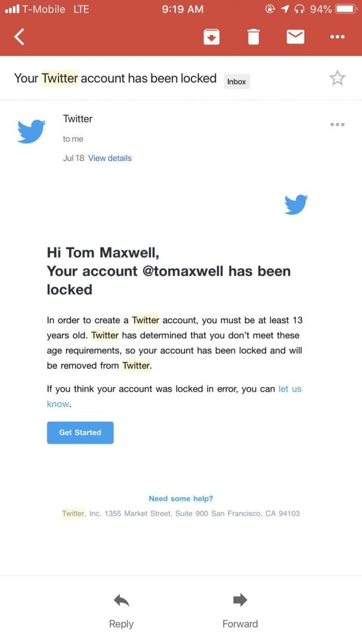Tap the Inbox label tag
This screenshot has width=362, height=644.
(x=237, y=81)
